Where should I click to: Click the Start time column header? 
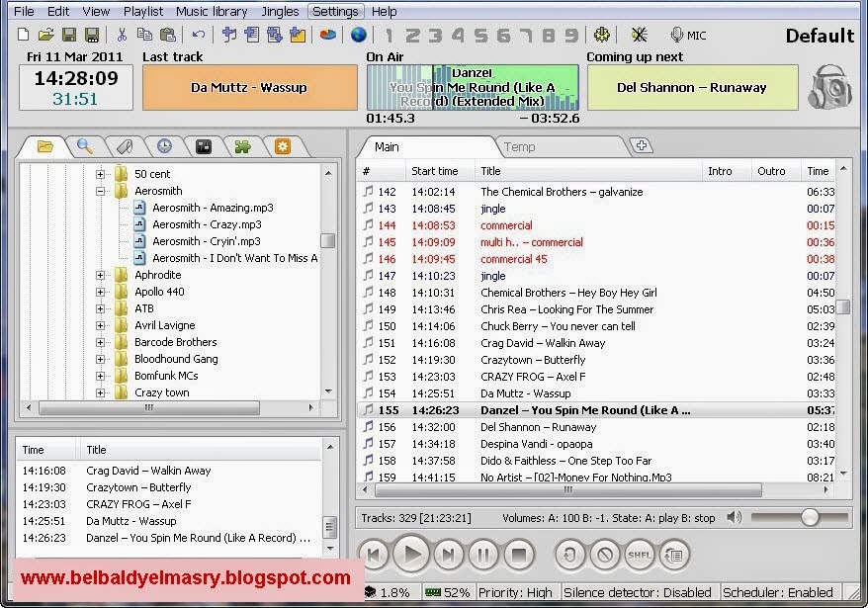[440, 171]
